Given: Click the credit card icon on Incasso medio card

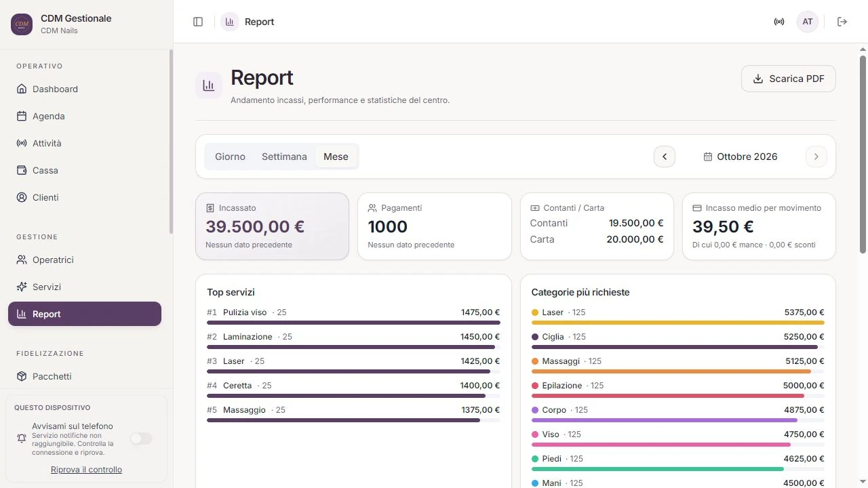Looking at the screenshot, I should point(696,208).
